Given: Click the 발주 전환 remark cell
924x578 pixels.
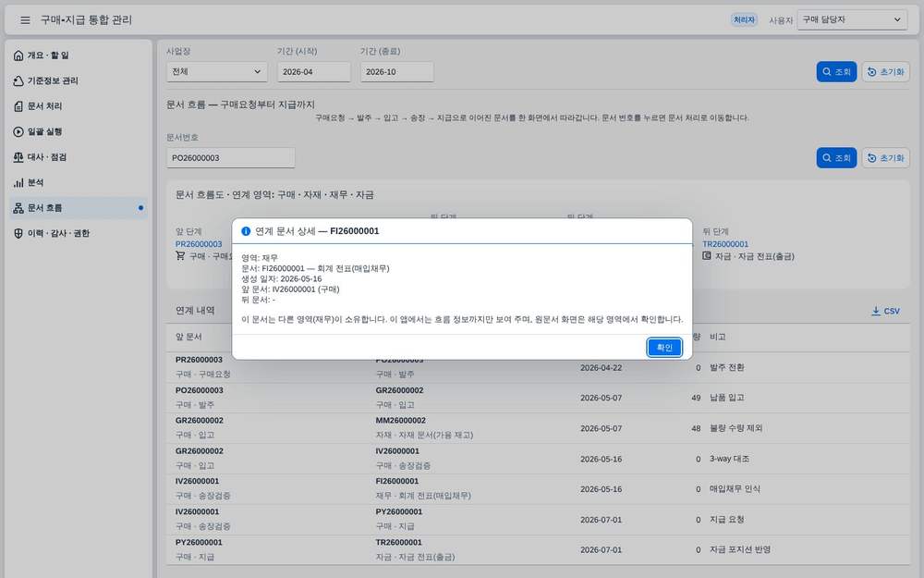Looking at the screenshot, I should click(x=726, y=367).
